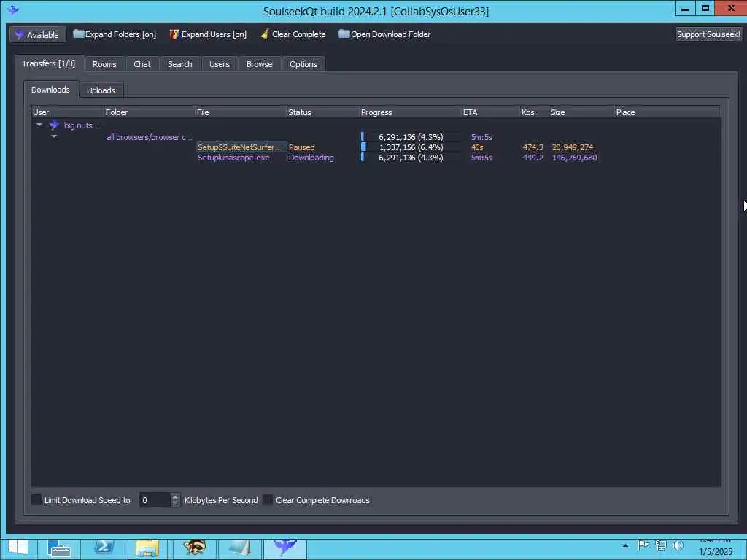Screen dimensions: 747x560
Task: Show hidden tray icons arrow
Action: coord(625,545)
